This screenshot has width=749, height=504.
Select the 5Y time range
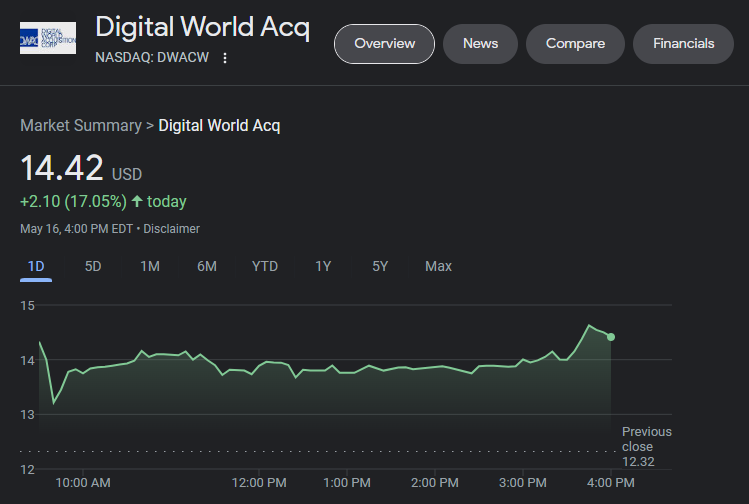[x=380, y=266]
